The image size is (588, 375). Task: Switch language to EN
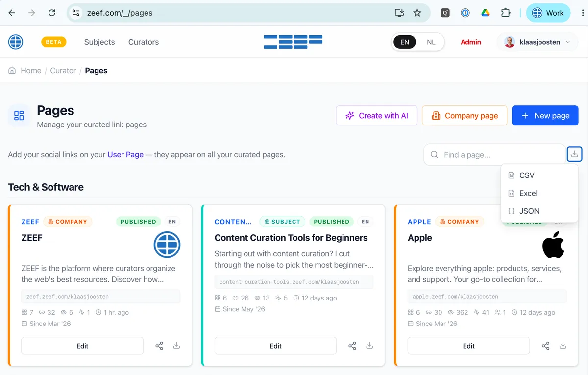coord(405,42)
